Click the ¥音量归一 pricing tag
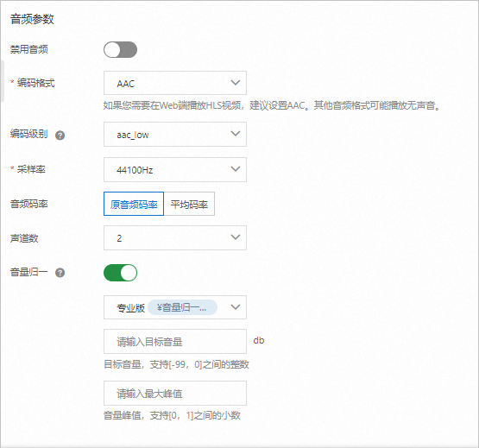 182,307
